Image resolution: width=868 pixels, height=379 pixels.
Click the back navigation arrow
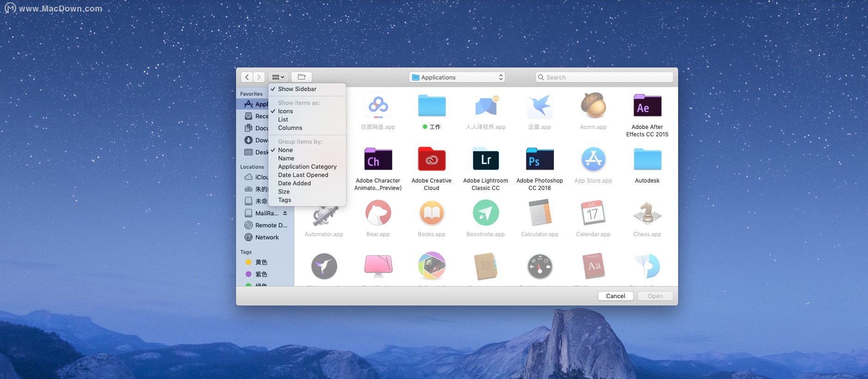[247, 77]
